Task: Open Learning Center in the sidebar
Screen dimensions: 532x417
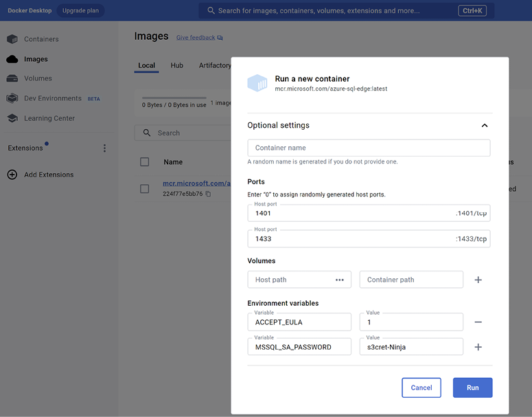Action: 49,118
